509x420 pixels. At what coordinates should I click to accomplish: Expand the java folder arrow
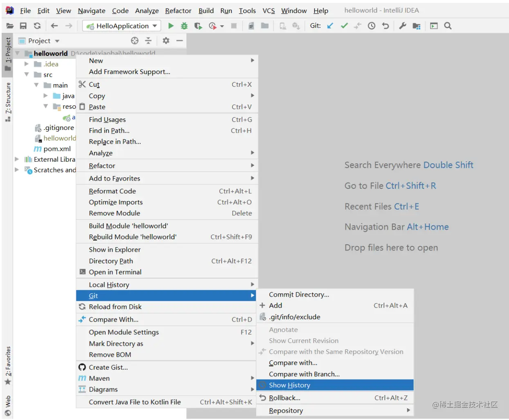click(x=46, y=96)
